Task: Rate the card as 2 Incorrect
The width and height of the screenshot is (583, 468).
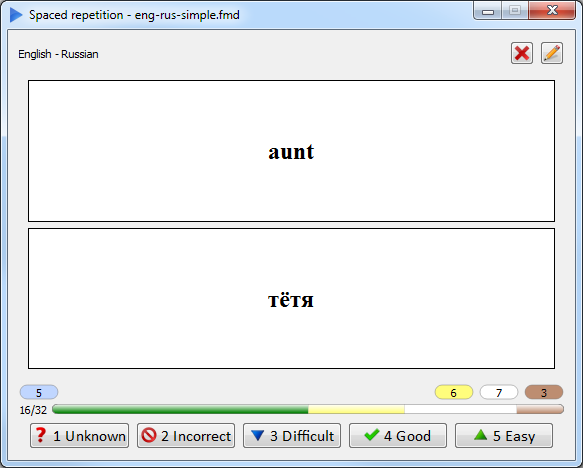Action: click(x=186, y=436)
